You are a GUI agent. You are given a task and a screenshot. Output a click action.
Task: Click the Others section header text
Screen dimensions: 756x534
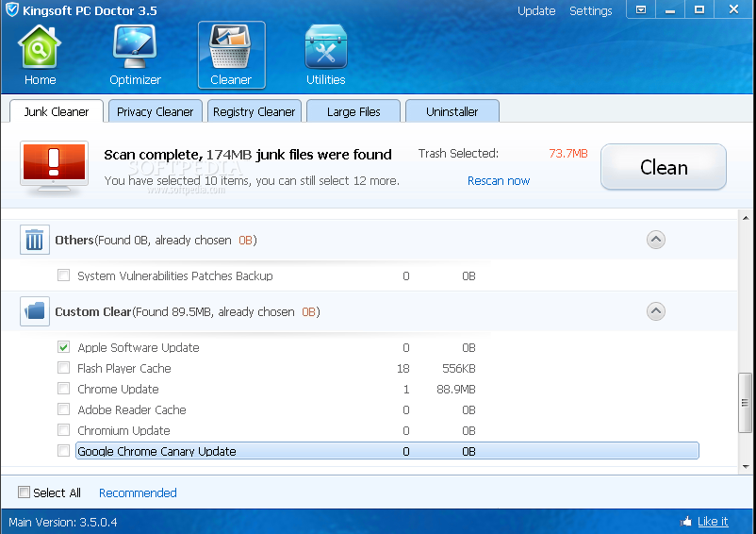[156, 240]
